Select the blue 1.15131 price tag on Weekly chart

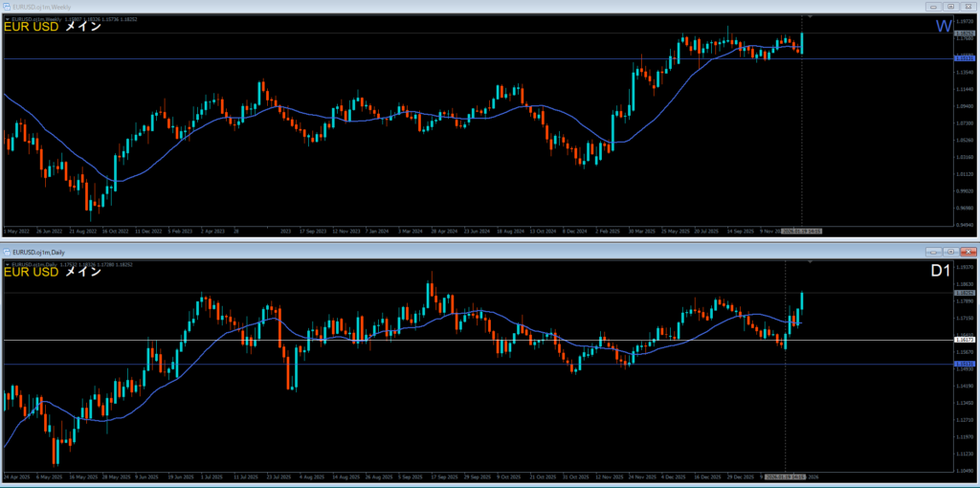click(965, 58)
